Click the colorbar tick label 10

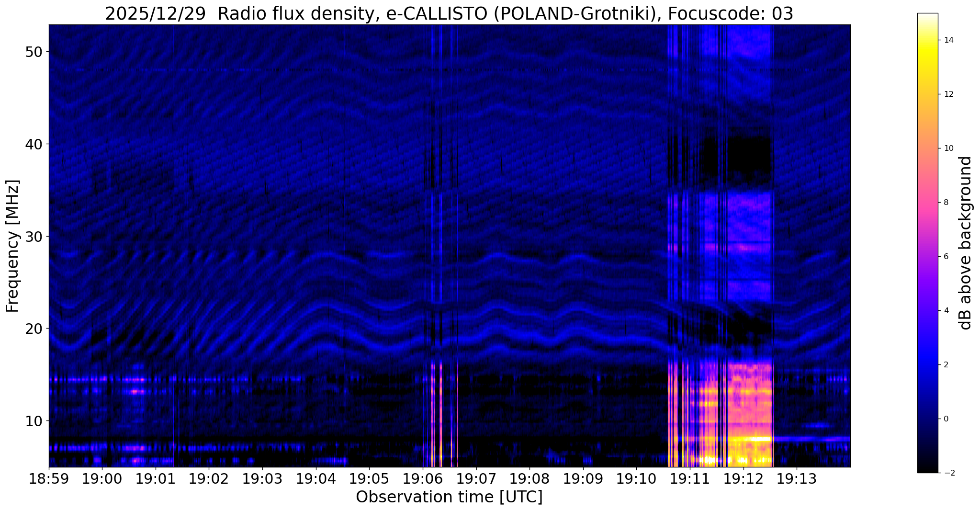click(x=947, y=148)
